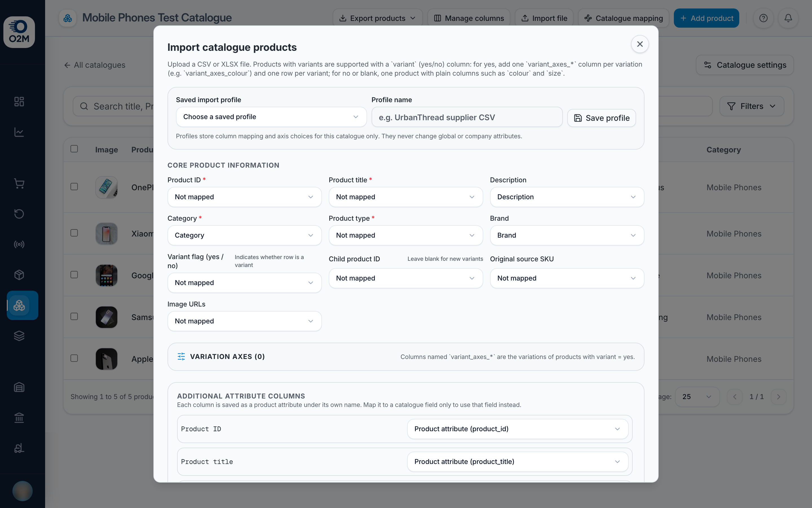Open the forklift icon in sidebar
Viewport: 812px width, 508px height.
click(19, 448)
